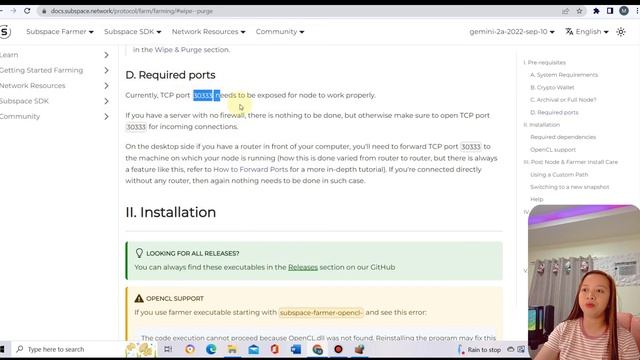640x360 pixels.
Task: Select Subspace SDK in the sidebar
Action: (24, 101)
